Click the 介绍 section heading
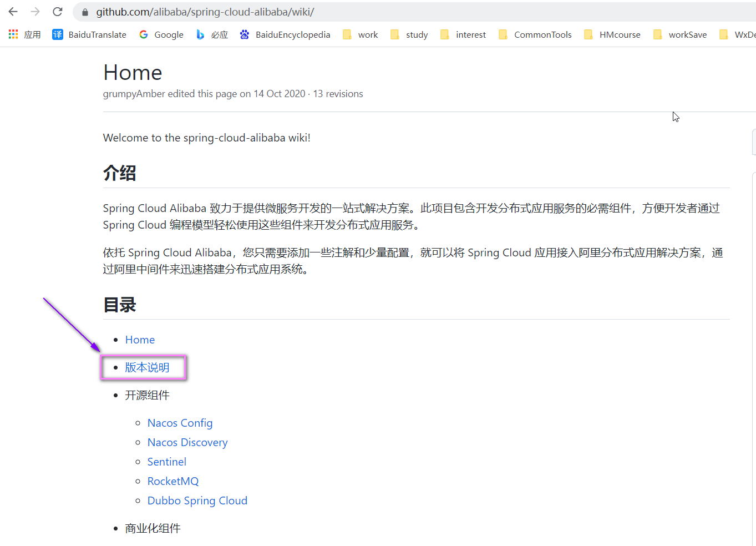The image size is (756, 546). 119,173
